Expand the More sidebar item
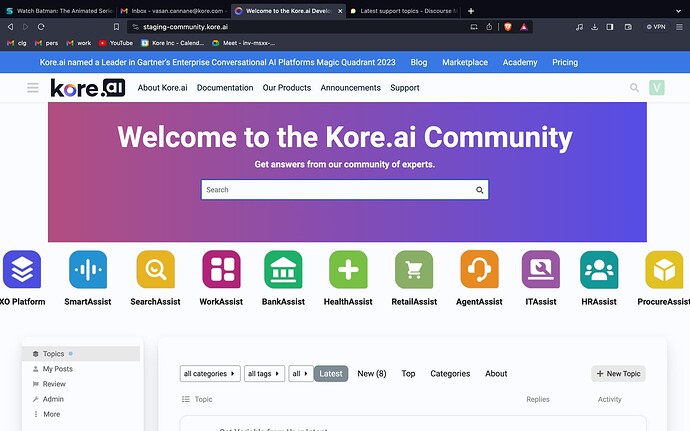 (x=51, y=414)
